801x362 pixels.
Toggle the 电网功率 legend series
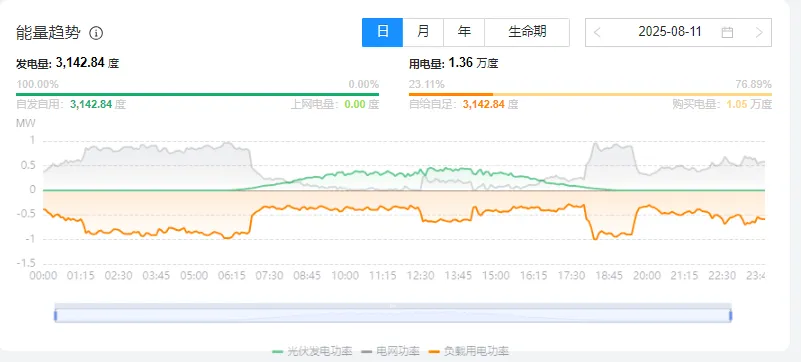point(391,351)
